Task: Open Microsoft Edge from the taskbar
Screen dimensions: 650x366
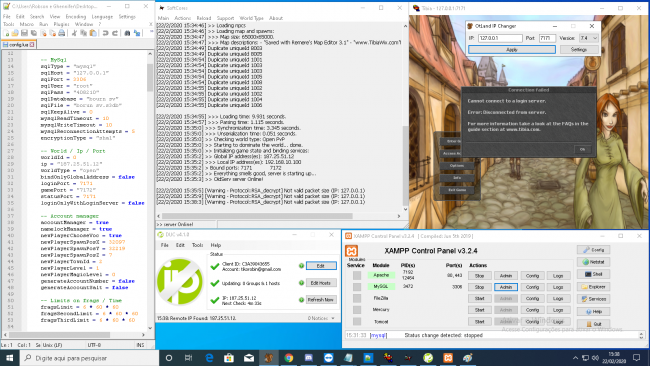Action: pos(209,358)
